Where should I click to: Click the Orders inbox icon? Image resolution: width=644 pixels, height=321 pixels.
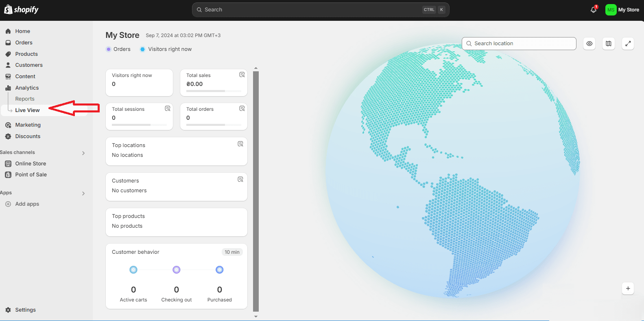(8, 42)
